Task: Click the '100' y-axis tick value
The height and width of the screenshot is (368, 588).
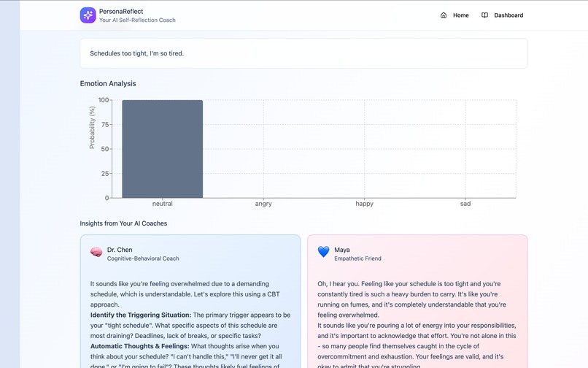Action: point(104,100)
